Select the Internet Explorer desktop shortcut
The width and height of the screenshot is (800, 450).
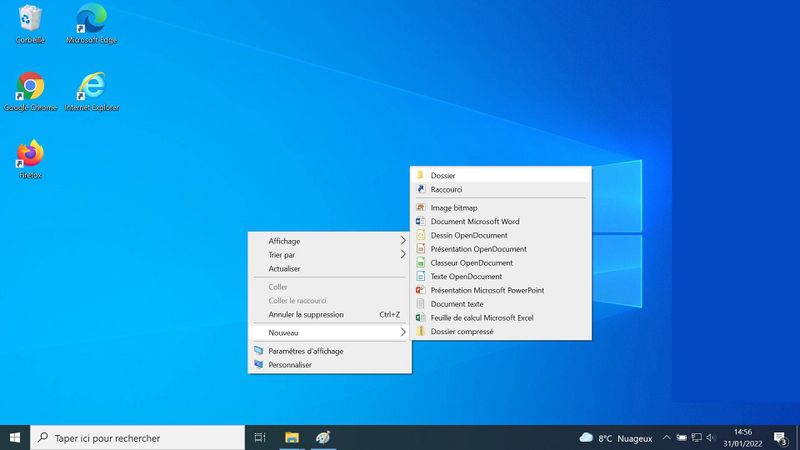pos(92,92)
